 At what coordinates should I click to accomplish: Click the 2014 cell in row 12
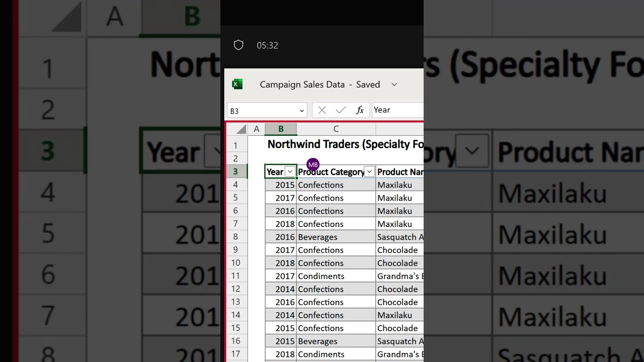(x=281, y=289)
